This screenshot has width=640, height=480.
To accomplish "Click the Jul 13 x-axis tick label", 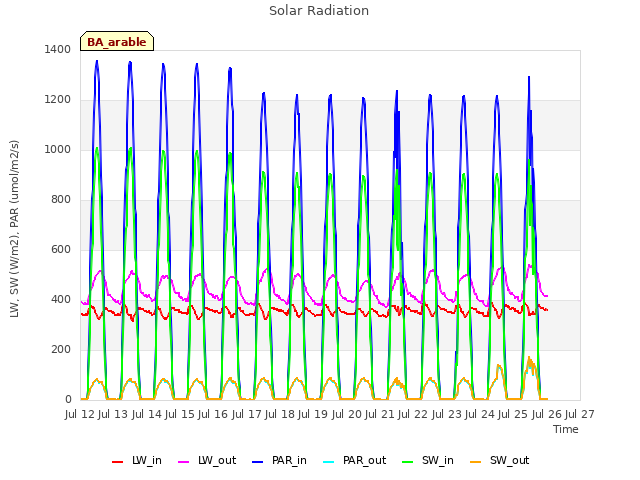I will point(113,414).
